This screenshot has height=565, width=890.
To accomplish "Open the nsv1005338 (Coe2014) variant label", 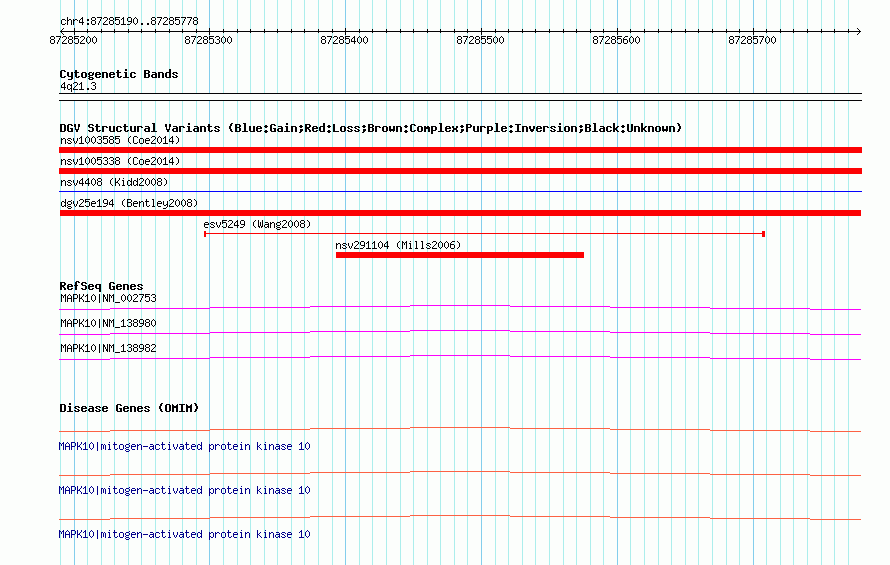I will (x=120, y=161).
